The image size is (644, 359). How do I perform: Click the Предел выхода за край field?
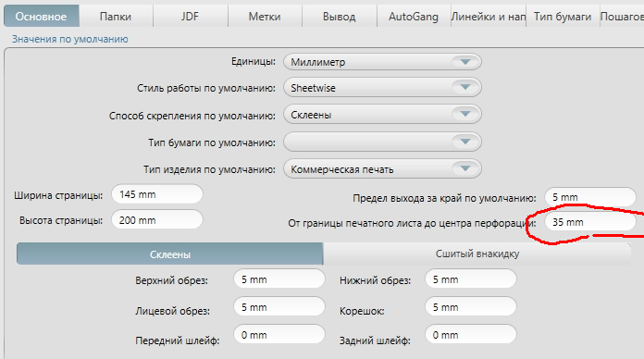(x=590, y=197)
